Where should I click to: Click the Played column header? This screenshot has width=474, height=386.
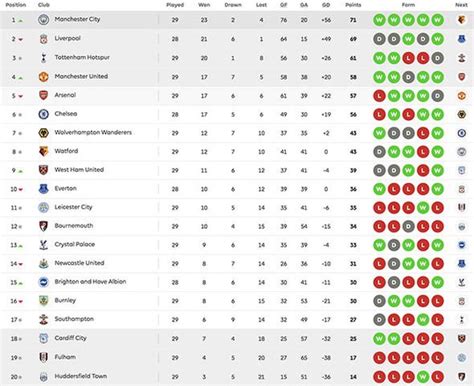point(175,5)
